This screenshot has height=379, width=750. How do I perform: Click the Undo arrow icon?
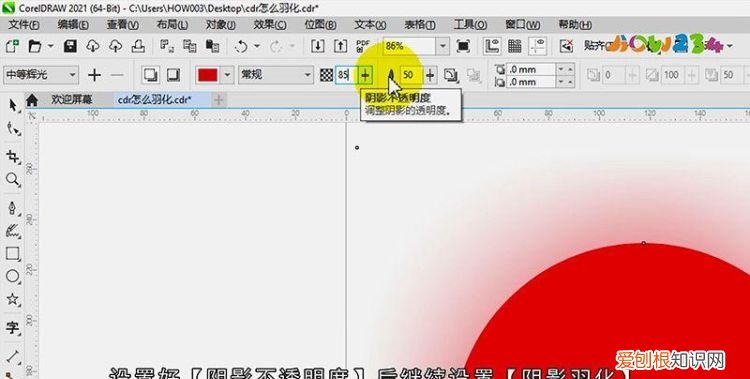pos(242,46)
